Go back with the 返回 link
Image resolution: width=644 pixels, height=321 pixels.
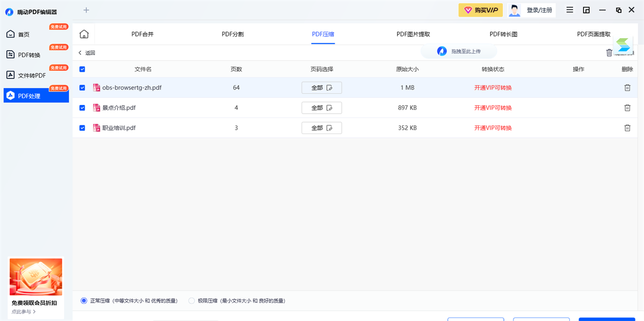(86, 53)
